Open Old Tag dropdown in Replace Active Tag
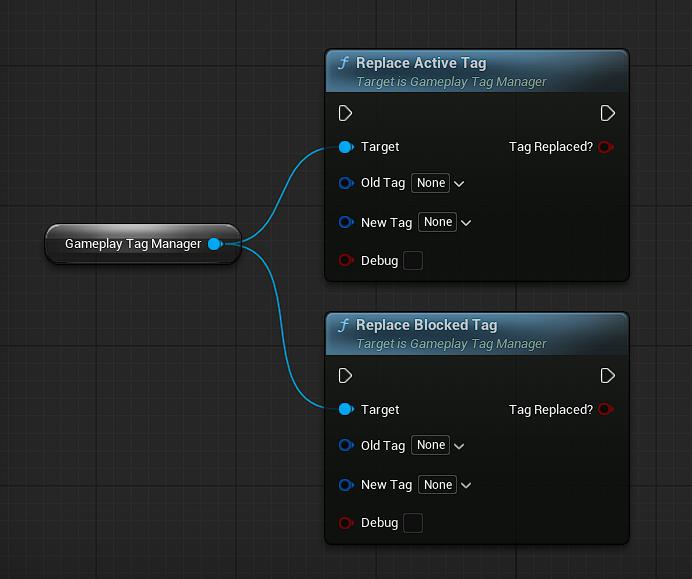The height and width of the screenshot is (579, 692). [438, 183]
